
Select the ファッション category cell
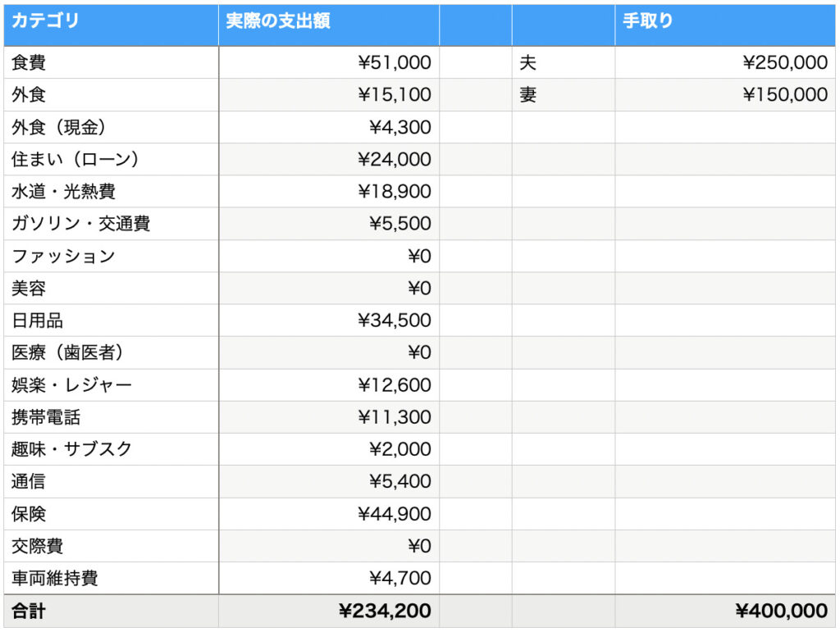tap(111, 256)
